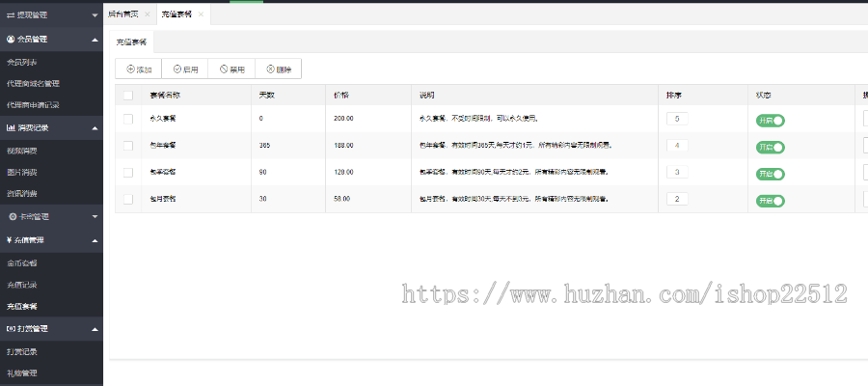Expand the 提现管理 section arrow
This screenshot has width=868, height=386.
(95, 15)
